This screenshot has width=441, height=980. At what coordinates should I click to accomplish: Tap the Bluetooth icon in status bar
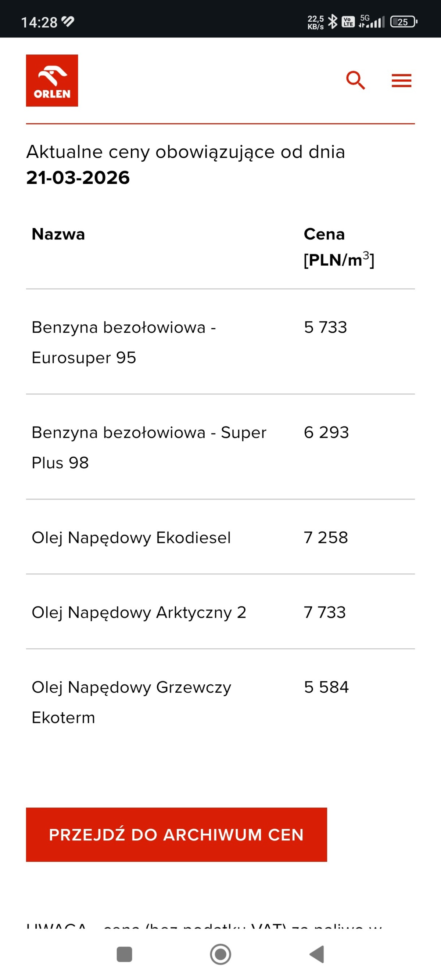[333, 22]
